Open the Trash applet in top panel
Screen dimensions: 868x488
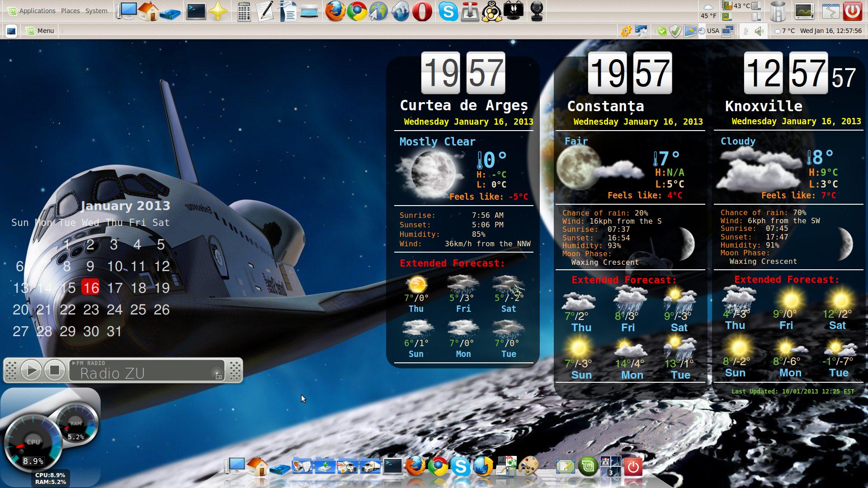point(777,11)
